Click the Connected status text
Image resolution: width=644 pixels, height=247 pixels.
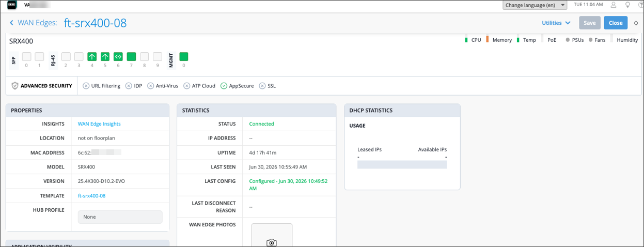coord(261,124)
